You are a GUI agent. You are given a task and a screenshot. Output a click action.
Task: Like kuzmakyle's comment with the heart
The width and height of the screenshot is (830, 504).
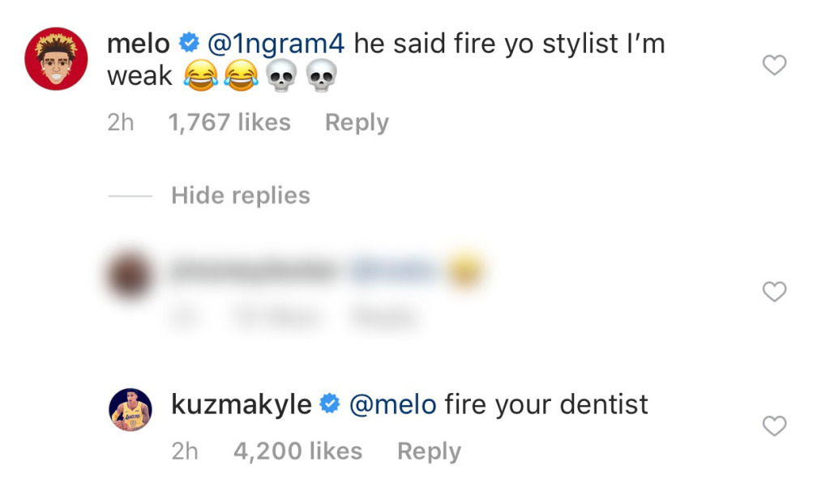click(x=774, y=425)
